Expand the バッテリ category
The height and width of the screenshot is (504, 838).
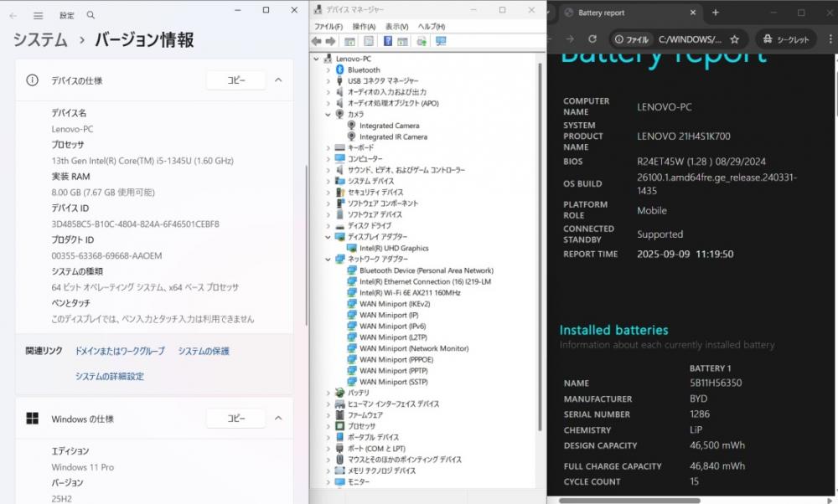[328, 393]
